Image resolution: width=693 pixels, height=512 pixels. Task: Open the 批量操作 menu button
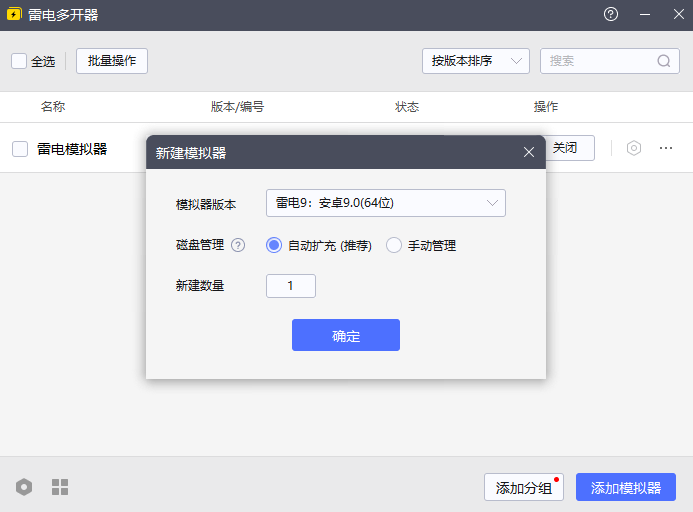coord(112,61)
